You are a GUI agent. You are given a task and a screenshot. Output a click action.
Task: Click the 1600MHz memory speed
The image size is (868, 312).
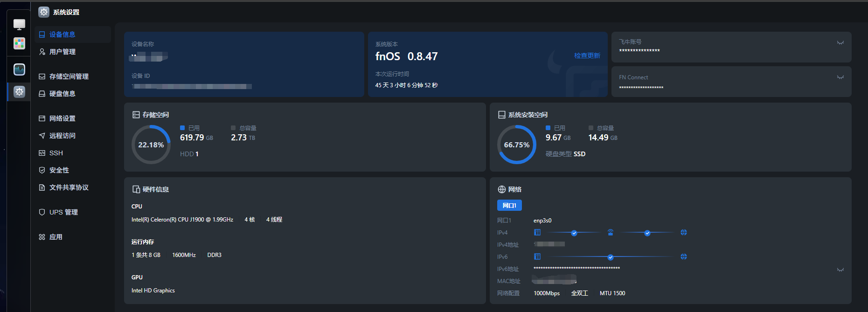point(184,255)
